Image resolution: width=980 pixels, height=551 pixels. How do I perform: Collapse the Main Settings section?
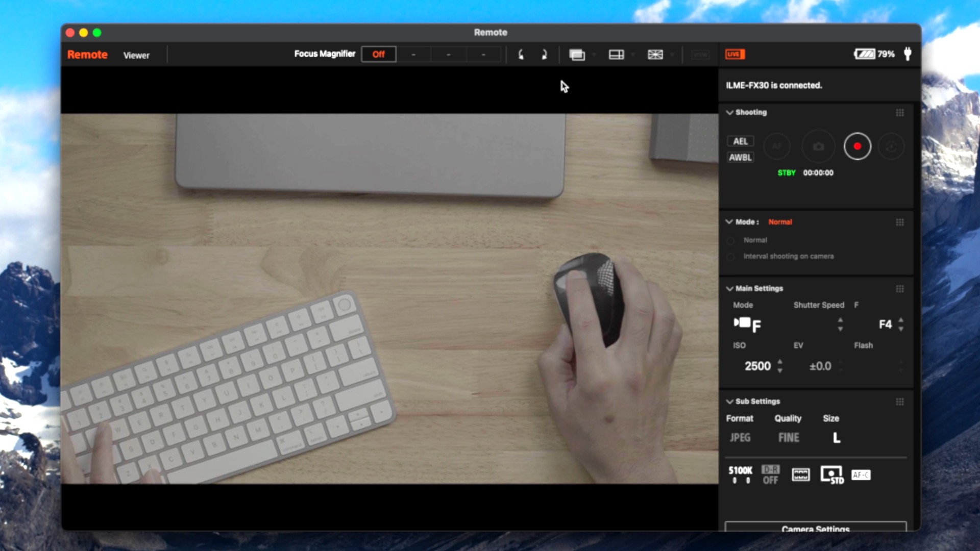pyautogui.click(x=729, y=288)
